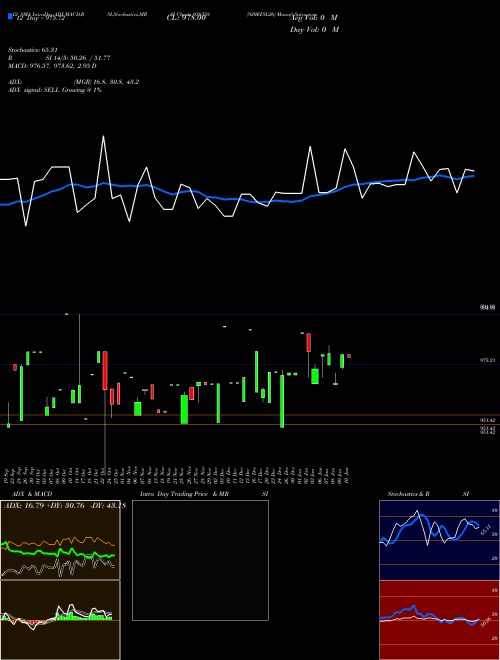Click the "ADX signal: SELL Growing @ 1%" text
Viewport: 500px width, 660px height.
tap(55, 90)
